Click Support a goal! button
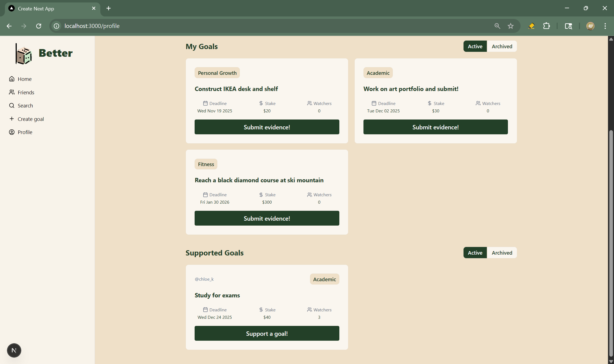614x364 pixels. (267, 333)
